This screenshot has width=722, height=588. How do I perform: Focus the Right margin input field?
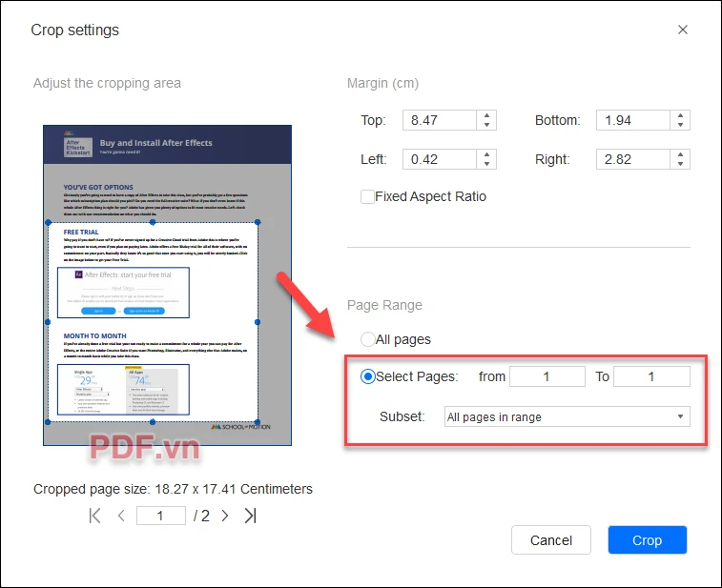tap(632, 159)
